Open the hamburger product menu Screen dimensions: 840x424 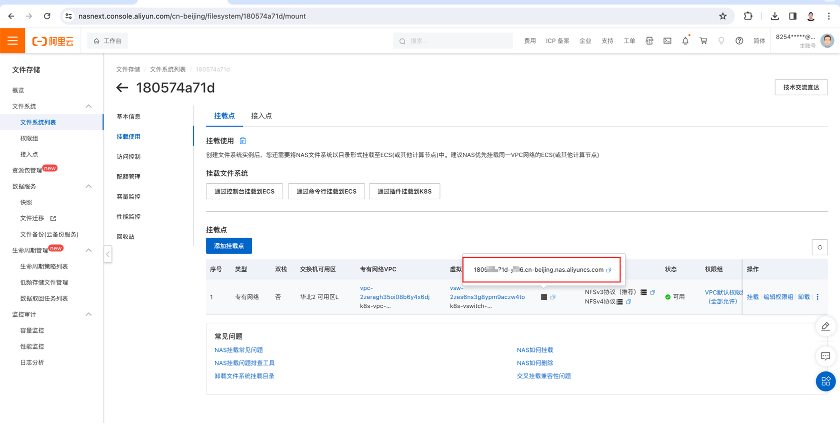tap(12, 41)
